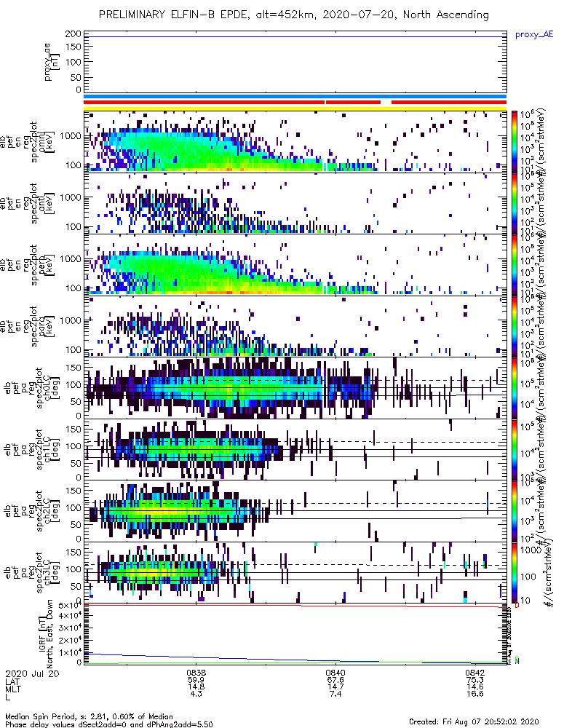Click the '1000' tick of the ch3LC color scale
Viewport: 564px width, 728px height.
[x=530, y=550]
